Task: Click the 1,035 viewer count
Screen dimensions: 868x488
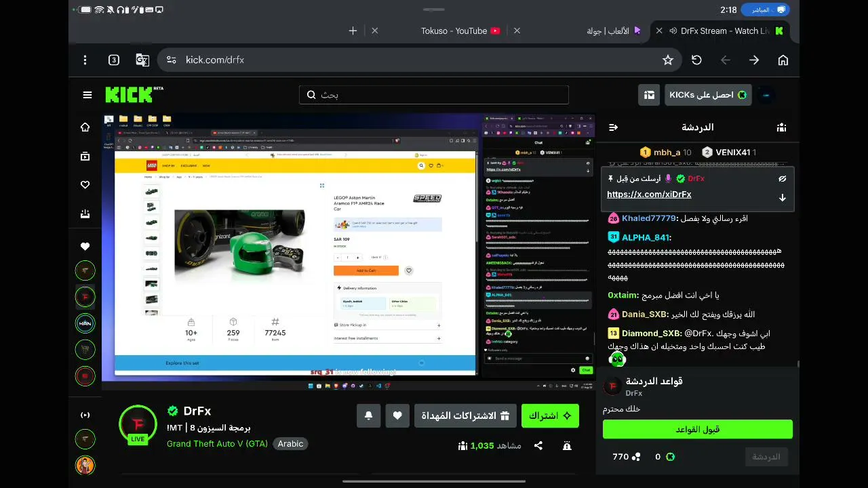Action: point(483,445)
